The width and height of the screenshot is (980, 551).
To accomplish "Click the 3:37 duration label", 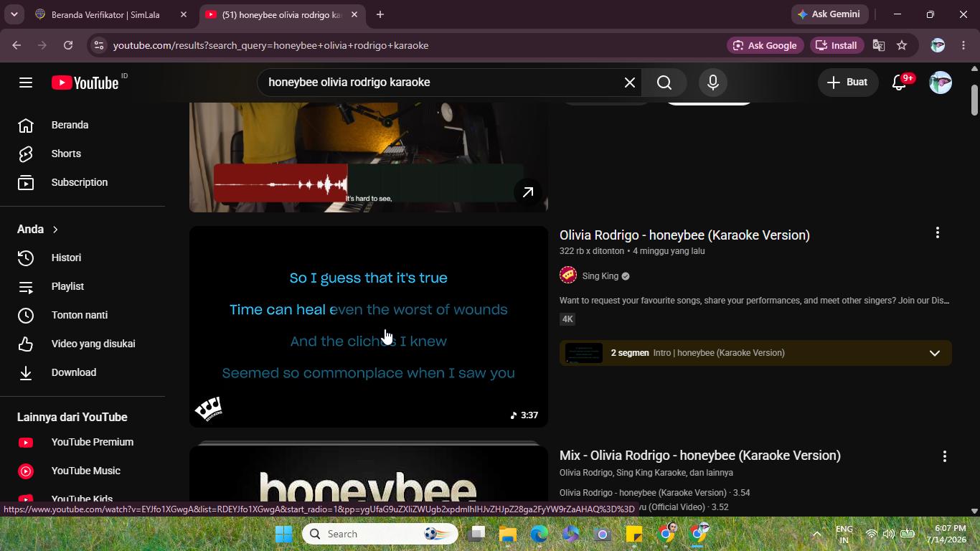I will [x=524, y=415].
